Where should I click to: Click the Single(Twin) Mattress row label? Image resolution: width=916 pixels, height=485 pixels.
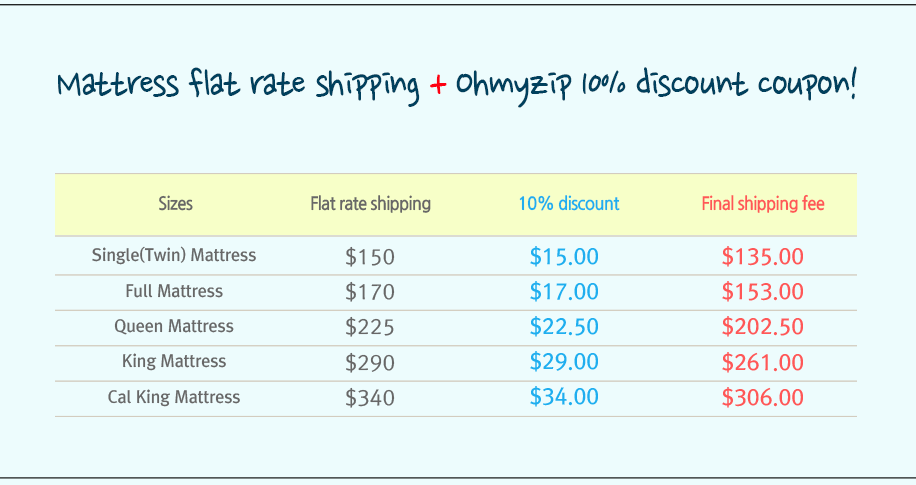174,255
